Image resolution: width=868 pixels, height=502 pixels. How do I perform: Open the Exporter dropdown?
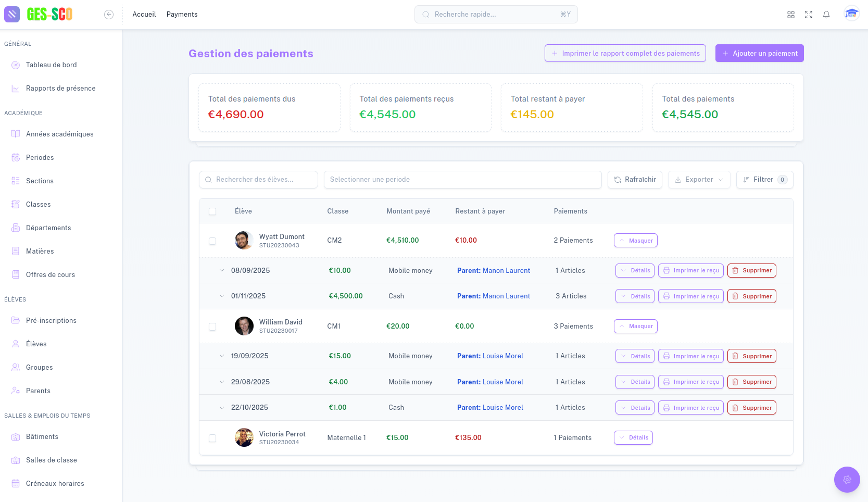[699, 180]
